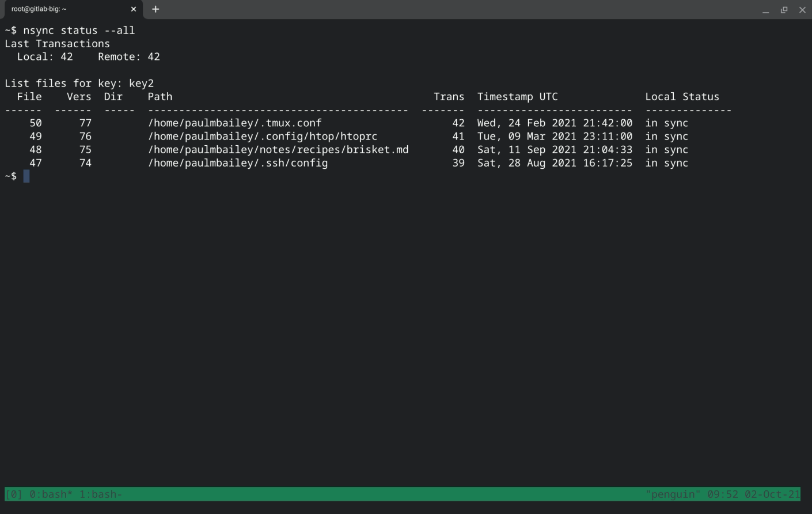Click timestamp Sat, 28 Aug 2021 16:17:25
Image resolution: width=812 pixels, height=514 pixels.
[x=555, y=163]
